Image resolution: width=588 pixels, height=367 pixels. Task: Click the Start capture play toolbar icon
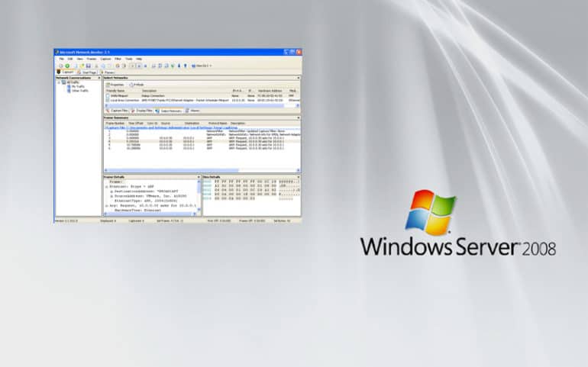(132, 66)
